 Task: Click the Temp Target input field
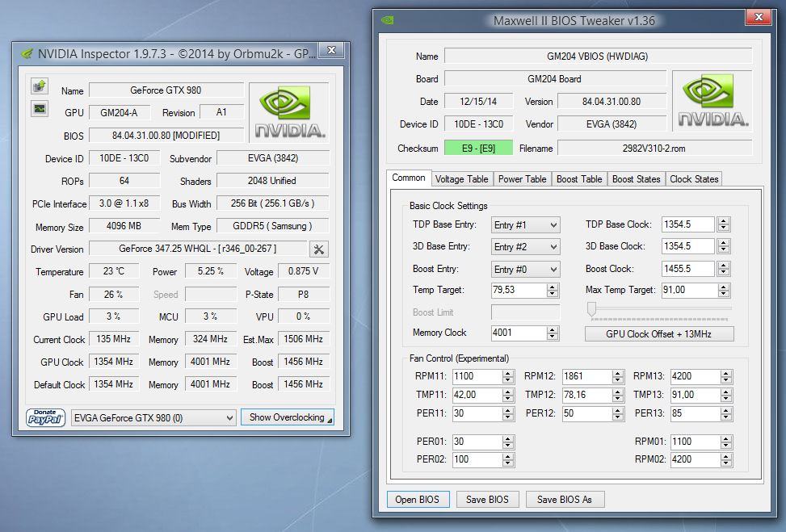click(x=519, y=290)
